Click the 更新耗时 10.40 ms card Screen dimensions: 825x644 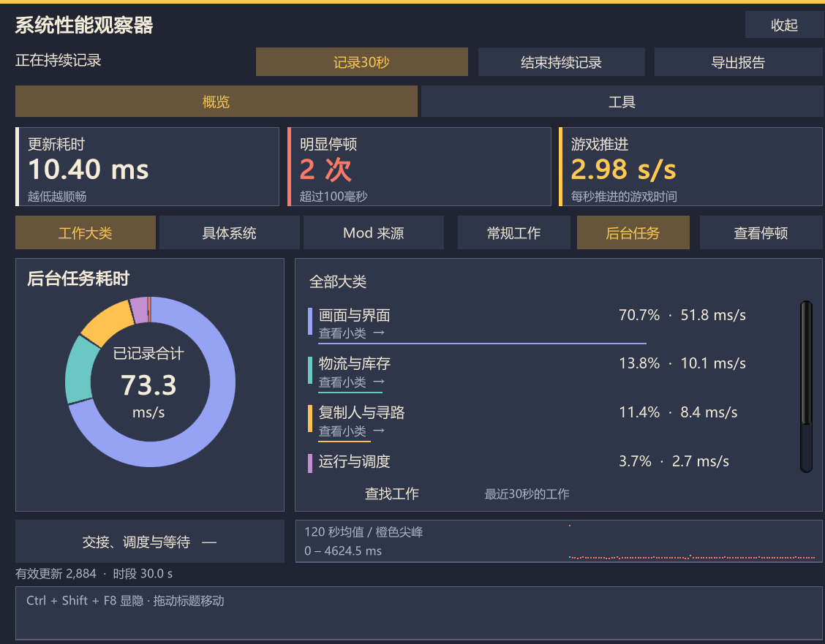click(147, 167)
